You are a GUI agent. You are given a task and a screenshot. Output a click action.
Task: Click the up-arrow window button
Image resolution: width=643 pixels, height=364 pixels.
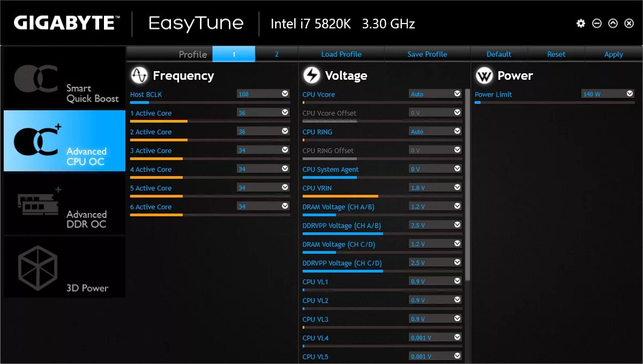pyautogui.click(x=613, y=24)
